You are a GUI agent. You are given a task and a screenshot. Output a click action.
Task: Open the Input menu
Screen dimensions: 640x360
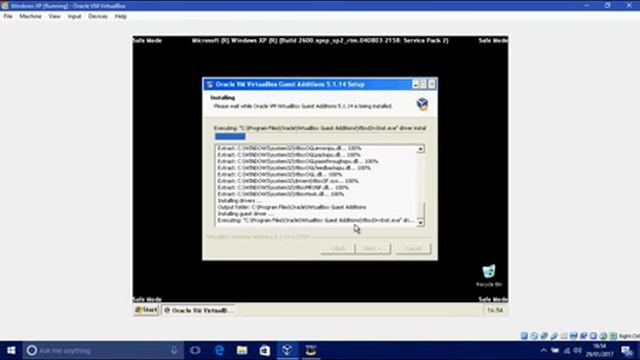click(x=74, y=16)
